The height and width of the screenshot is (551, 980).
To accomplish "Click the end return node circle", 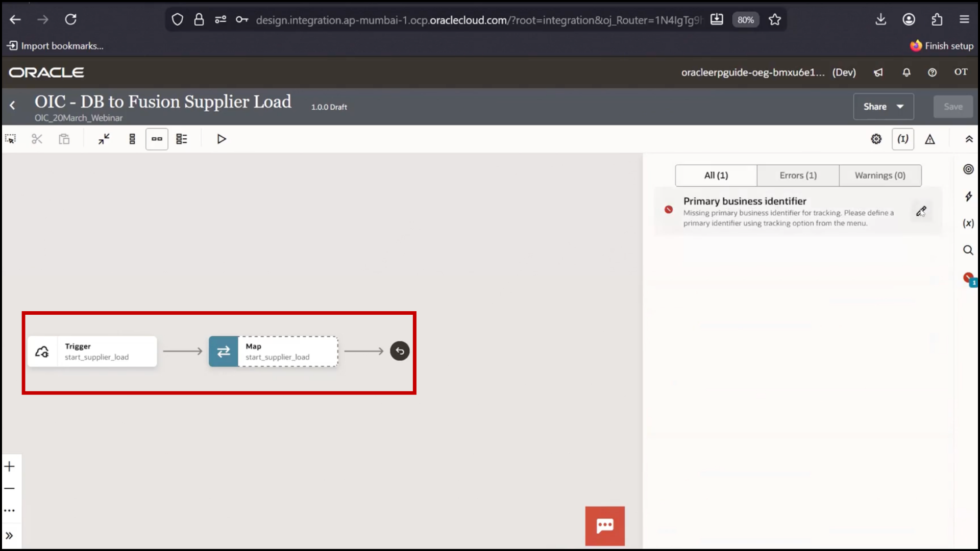I will click(400, 351).
